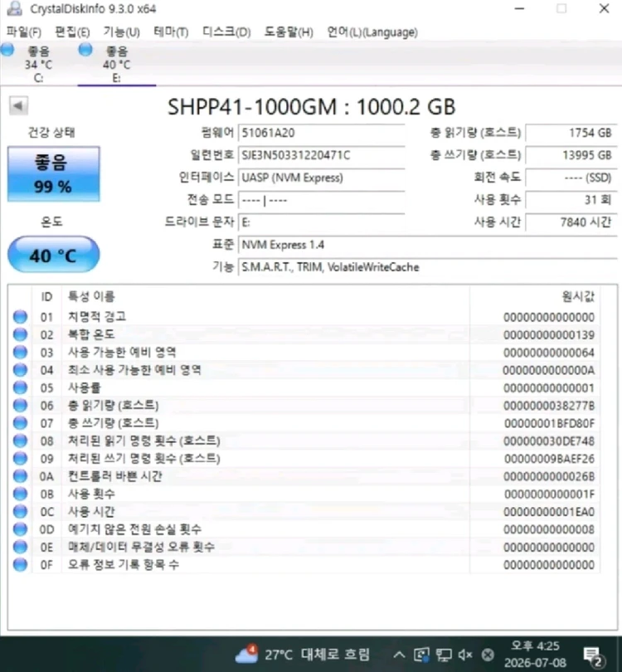Click the total host writes value 13995 GB
This screenshot has height=672, width=622.
click(x=571, y=155)
